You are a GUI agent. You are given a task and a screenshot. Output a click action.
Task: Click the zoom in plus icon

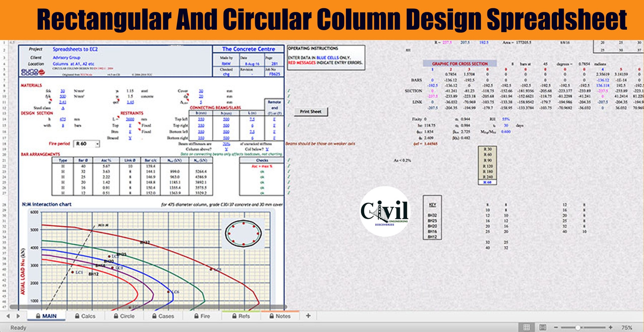pos(610,327)
